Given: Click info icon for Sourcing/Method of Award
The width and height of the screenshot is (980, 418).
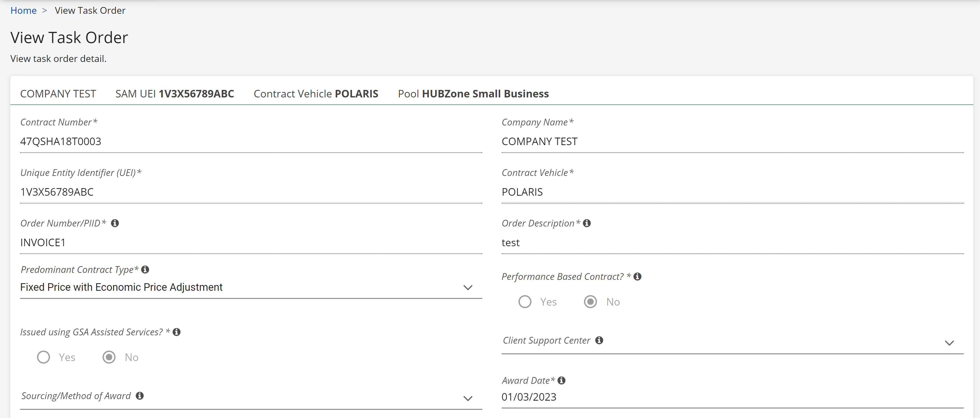Looking at the screenshot, I should pyautogui.click(x=140, y=396).
